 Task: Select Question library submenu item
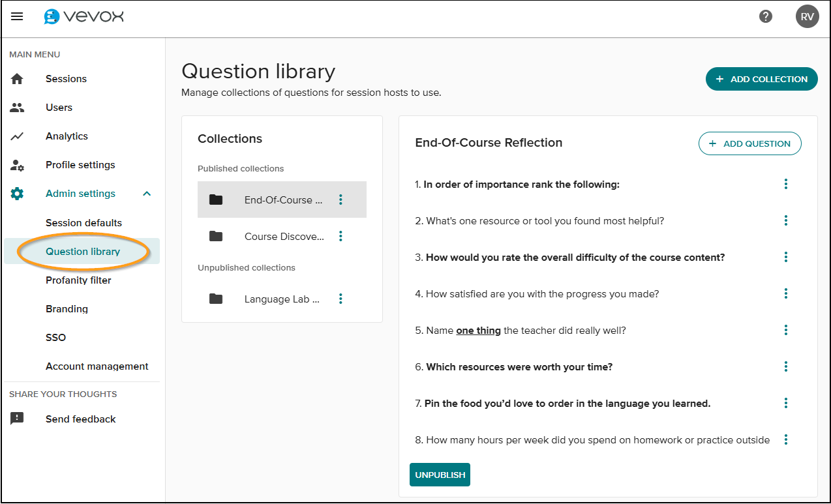click(x=83, y=252)
